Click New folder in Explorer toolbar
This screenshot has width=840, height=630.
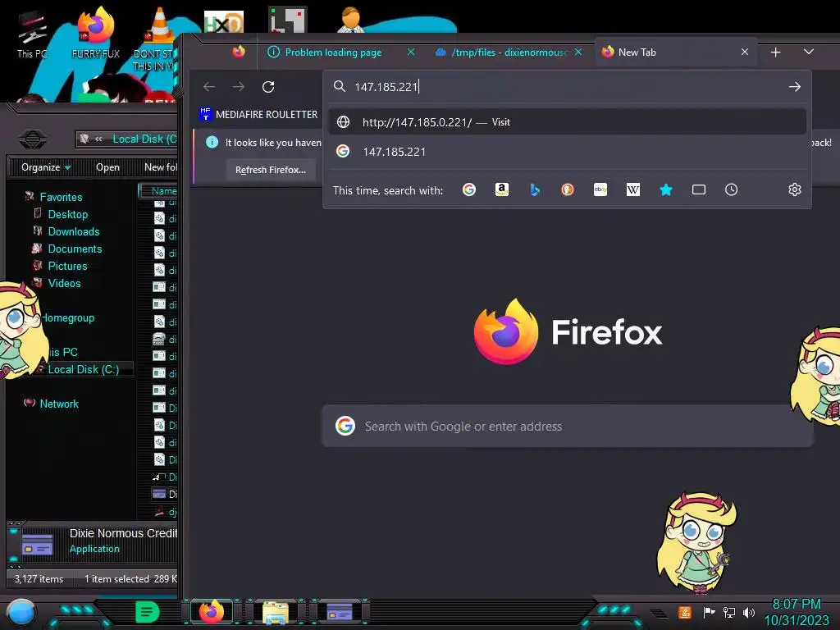160,167
